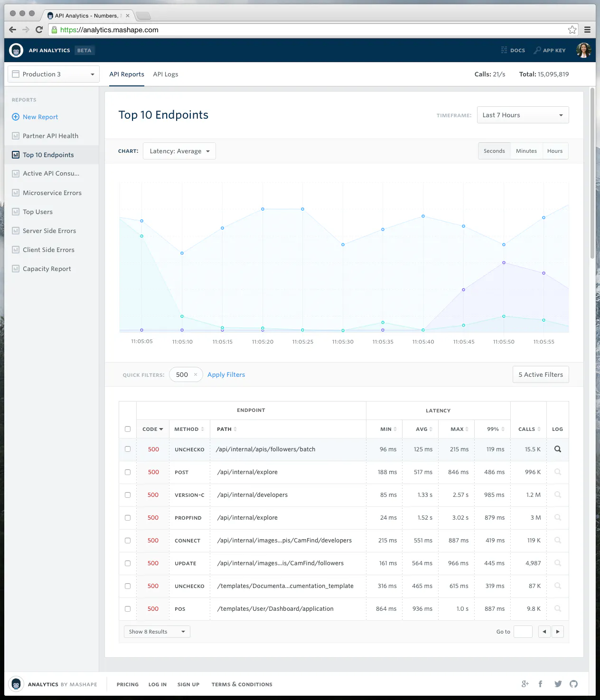The width and height of the screenshot is (600, 700).
Task: Toggle the select-all checkbox in table header
Action: point(128,429)
